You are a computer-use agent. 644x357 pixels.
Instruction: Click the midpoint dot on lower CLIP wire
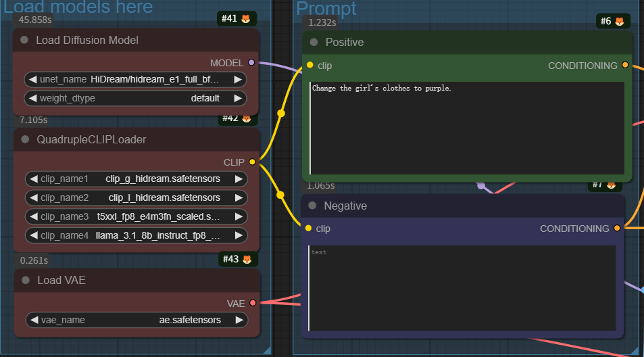click(280, 195)
